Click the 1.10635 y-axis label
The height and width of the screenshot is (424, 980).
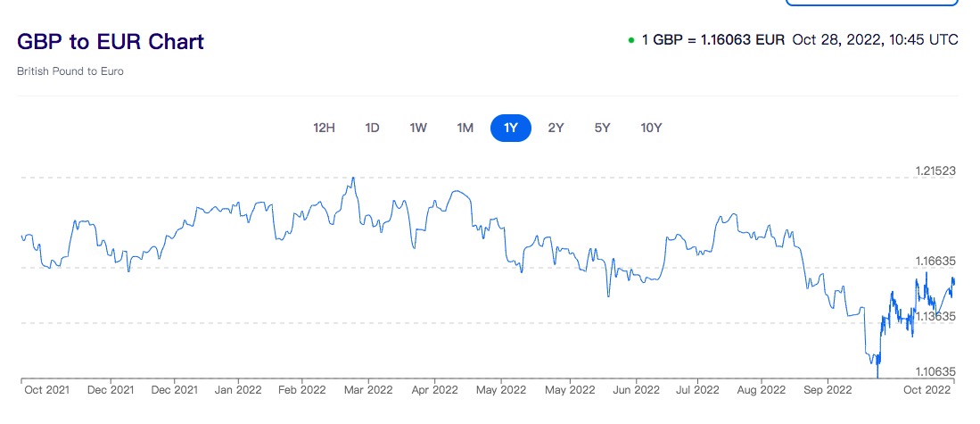(935, 371)
